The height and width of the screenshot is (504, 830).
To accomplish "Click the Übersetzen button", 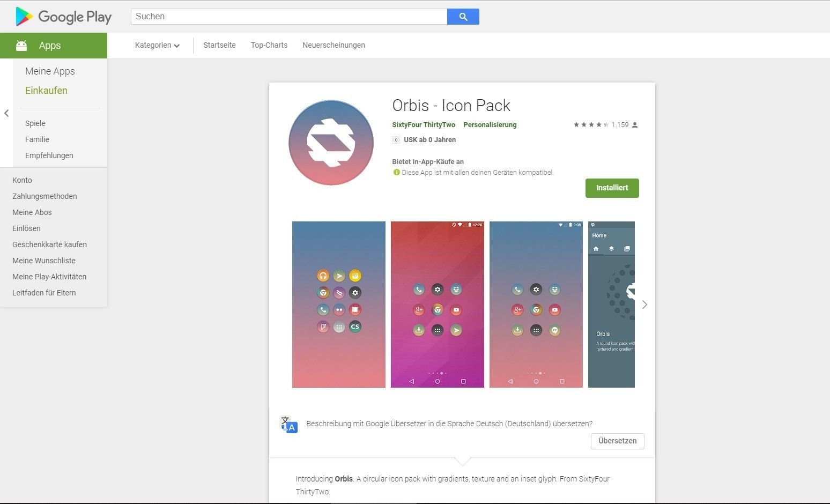I will click(x=618, y=441).
